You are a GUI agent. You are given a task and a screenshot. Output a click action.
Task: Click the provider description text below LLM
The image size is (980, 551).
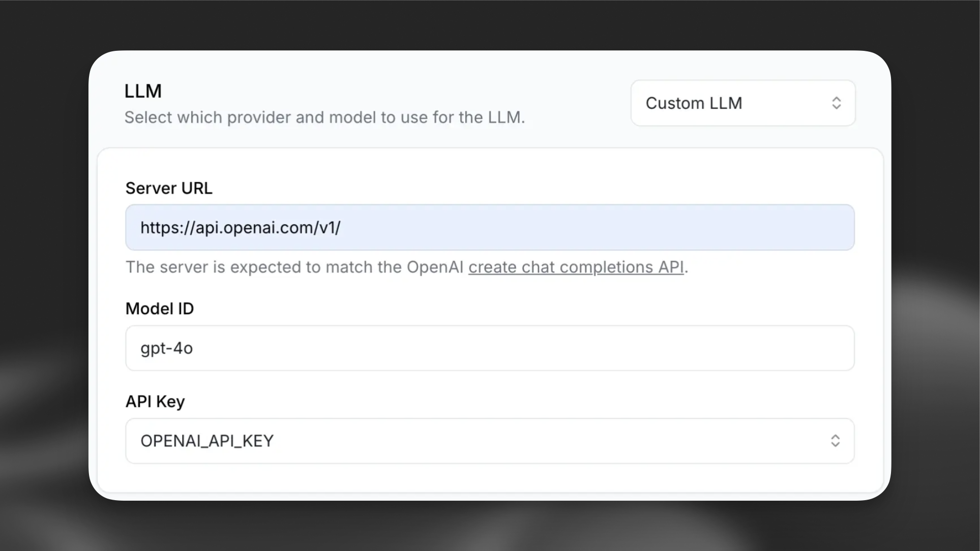324,117
